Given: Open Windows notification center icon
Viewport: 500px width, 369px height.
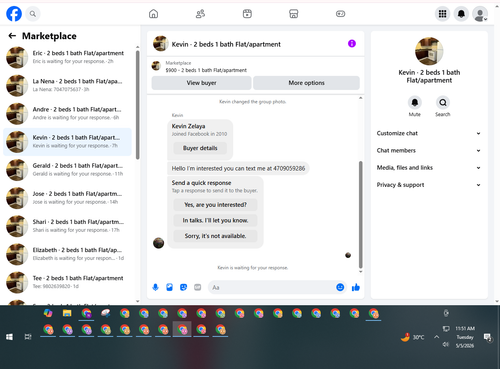Looking at the screenshot, I should [488, 337].
